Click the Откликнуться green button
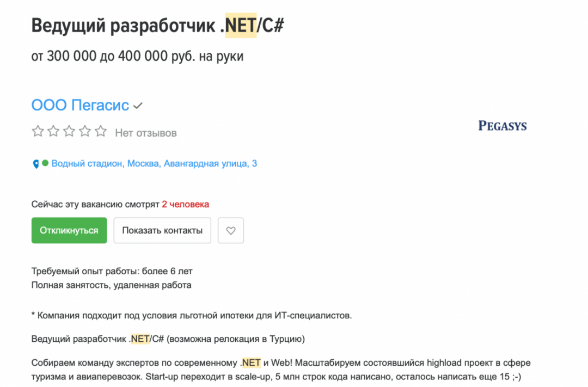The width and height of the screenshot is (588, 387). coord(69,230)
